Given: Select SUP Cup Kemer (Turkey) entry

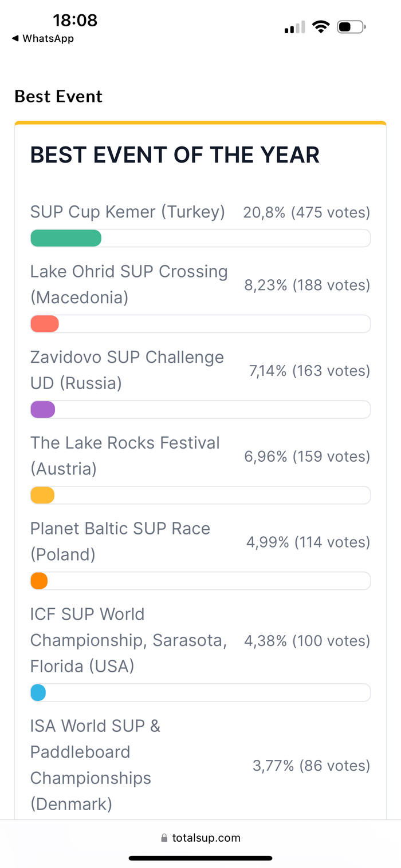Looking at the screenshot, I should pyautogui.click(x=127, y=212).
